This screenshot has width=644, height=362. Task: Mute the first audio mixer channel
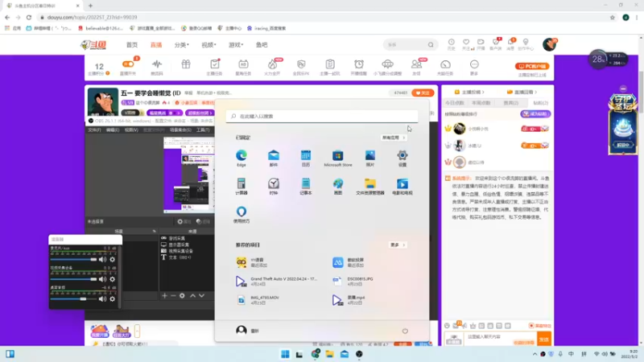coord(103,259)
